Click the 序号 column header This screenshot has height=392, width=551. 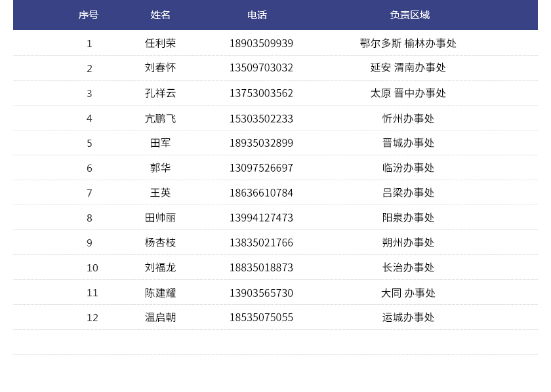click(88, 15)
